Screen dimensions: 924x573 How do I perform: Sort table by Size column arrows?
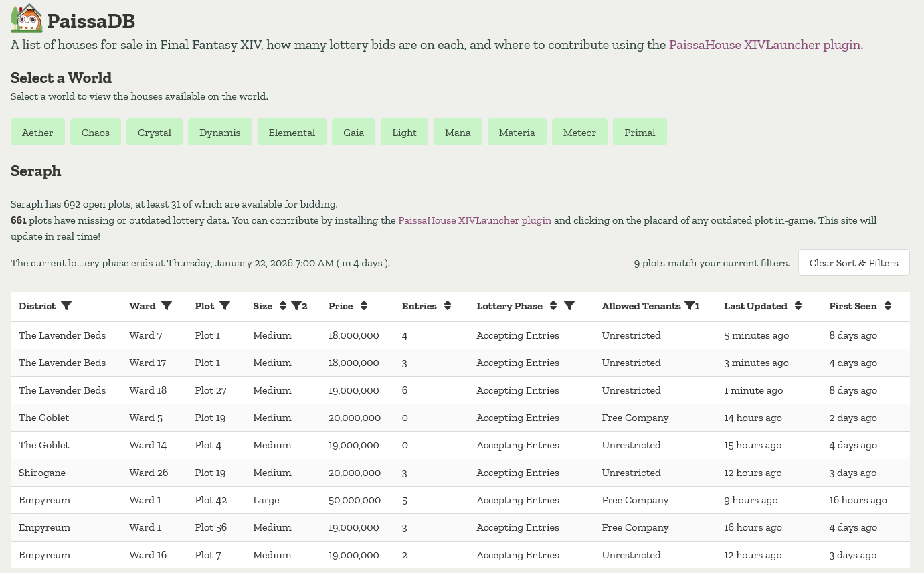[283, 306]
